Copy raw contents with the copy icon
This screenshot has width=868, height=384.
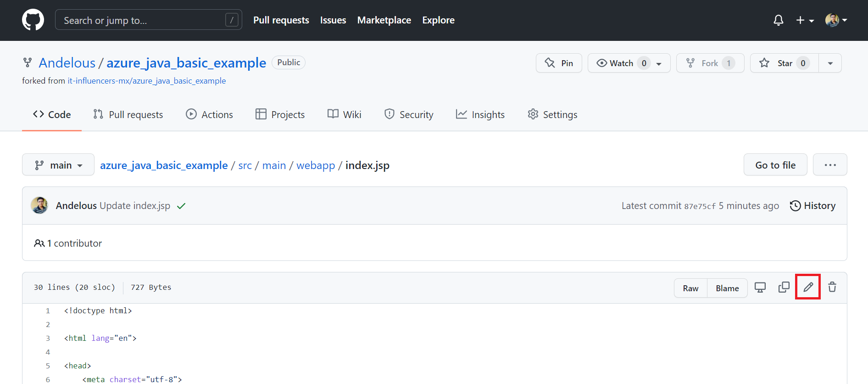[784, 287]
